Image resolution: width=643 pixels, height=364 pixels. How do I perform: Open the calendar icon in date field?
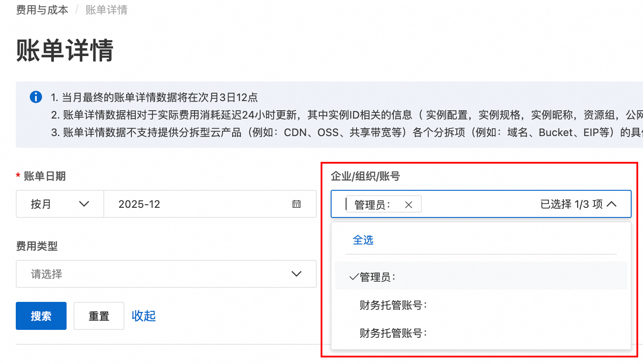click(x=297, y=204)
